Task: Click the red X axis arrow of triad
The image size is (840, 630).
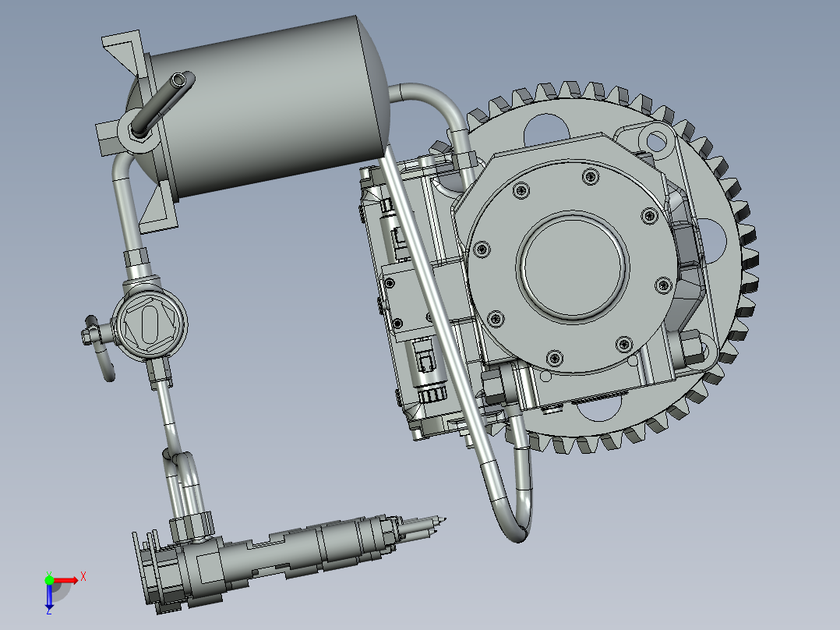Action: click(x=66, y=581)
